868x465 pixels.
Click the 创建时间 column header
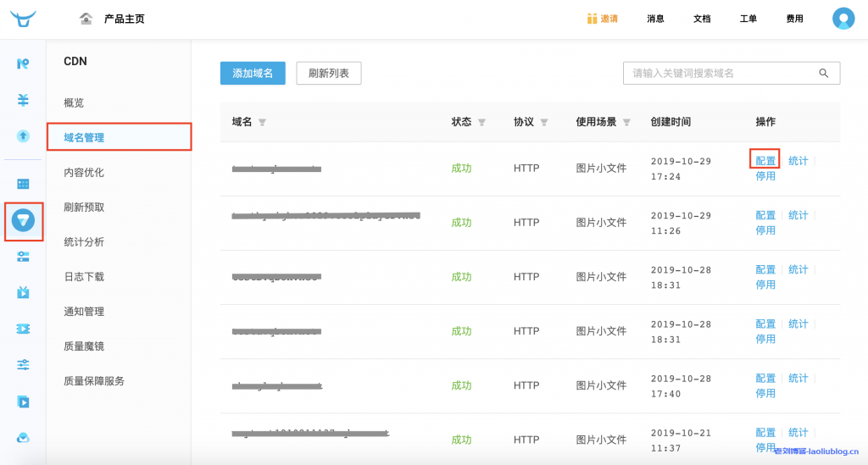coord(670,122)
